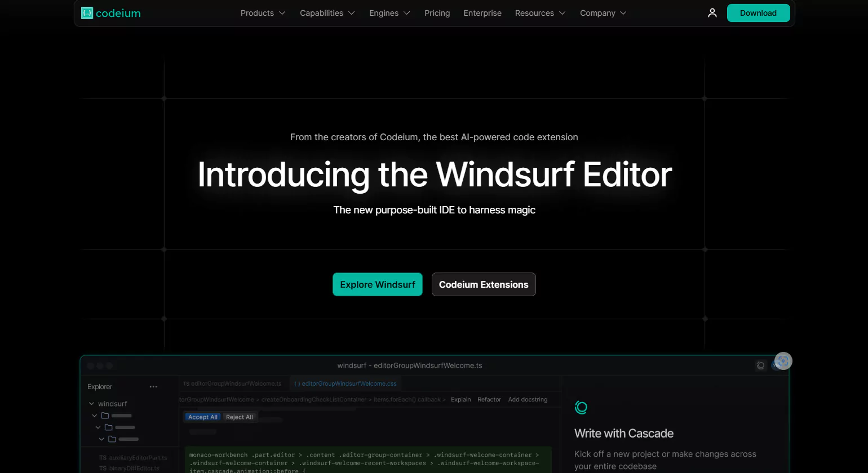Click the Codeium Extensions button

pos(483,284)
